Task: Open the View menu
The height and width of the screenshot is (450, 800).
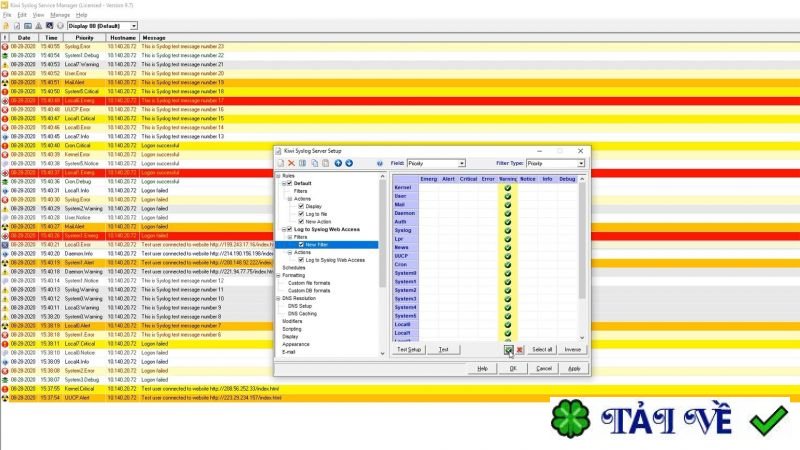Action: click(x=38, y=15)
